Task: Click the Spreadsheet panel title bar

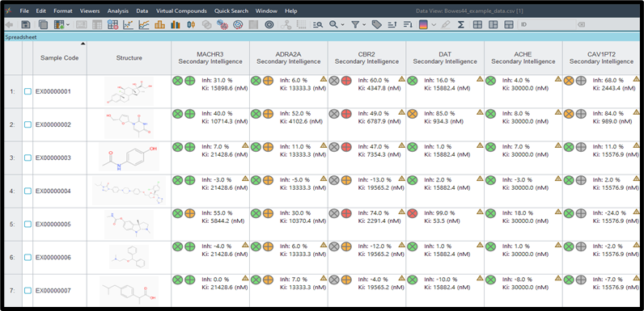Action: [x=322, y=37]
